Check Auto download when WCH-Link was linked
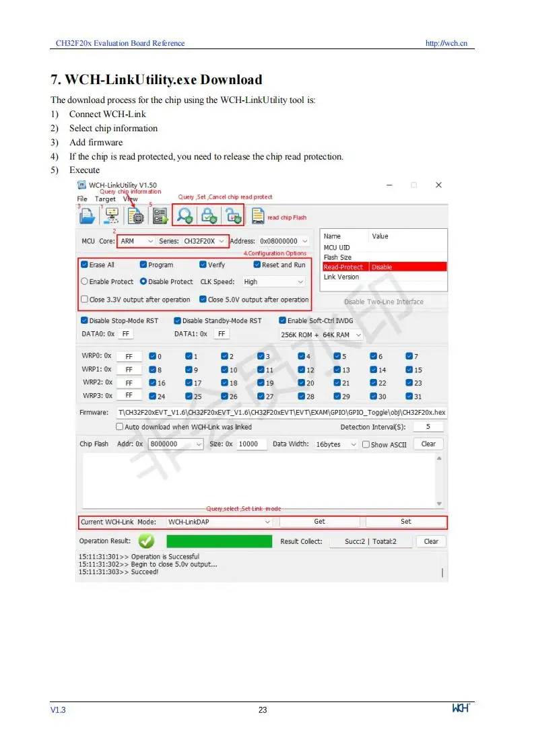This screenshot has height=756, width=534. point(120,427)
